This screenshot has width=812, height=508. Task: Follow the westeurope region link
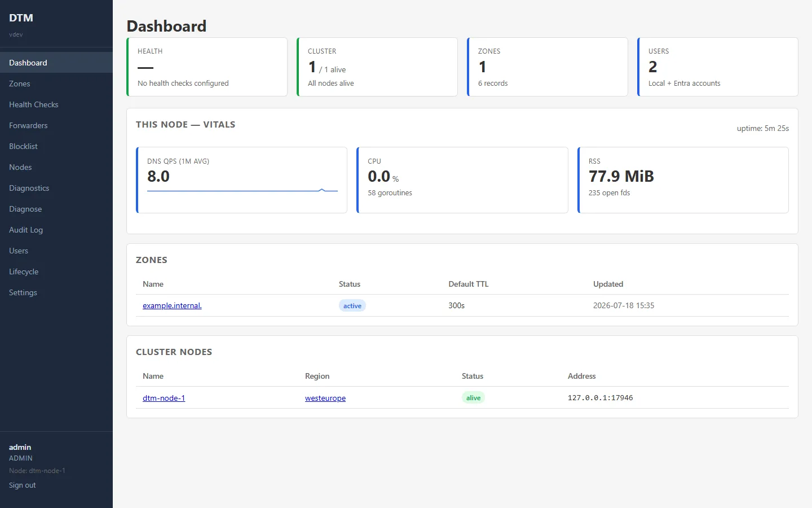(x=325, y=398)
